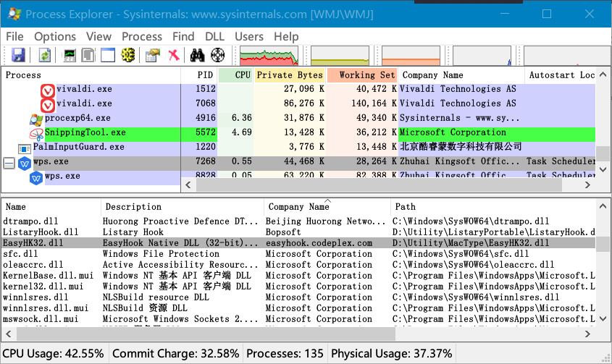Open the Options menu

pos(55,36)
